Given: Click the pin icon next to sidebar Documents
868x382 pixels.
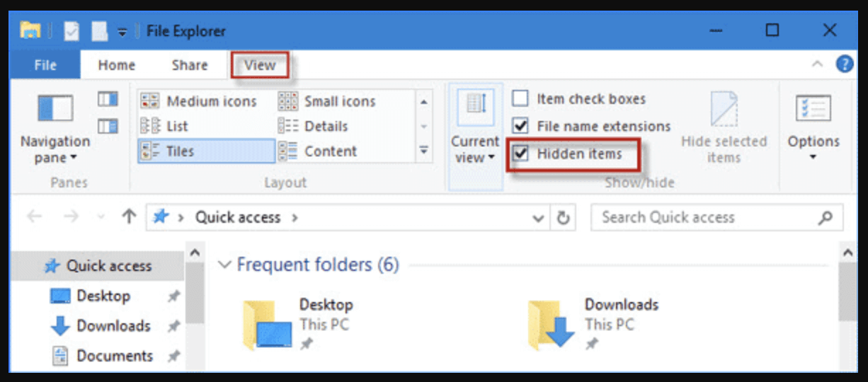Looking at the screenshot, I should (173, 357).
